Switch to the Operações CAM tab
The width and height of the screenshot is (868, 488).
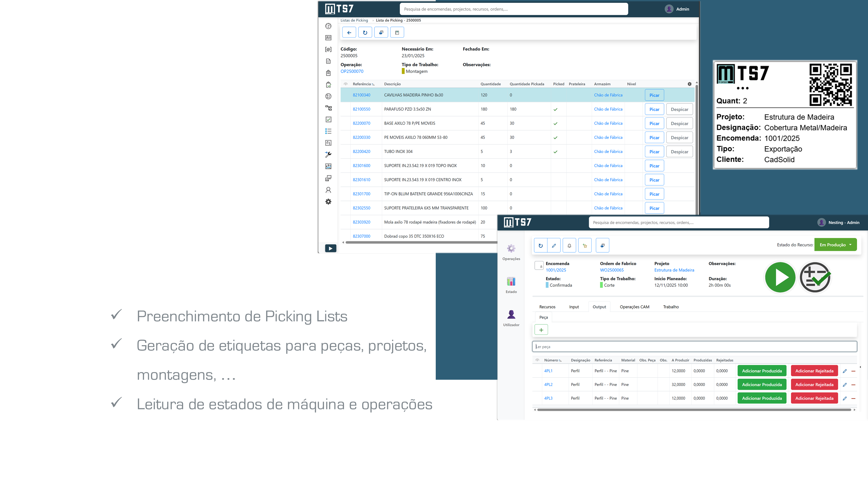tap(634, 307)
